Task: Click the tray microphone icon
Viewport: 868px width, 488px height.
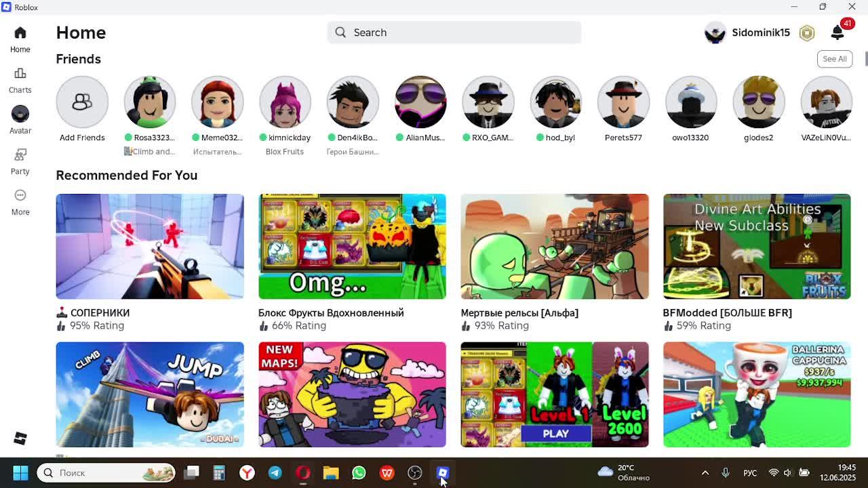Action: click(x=725, y=472)
